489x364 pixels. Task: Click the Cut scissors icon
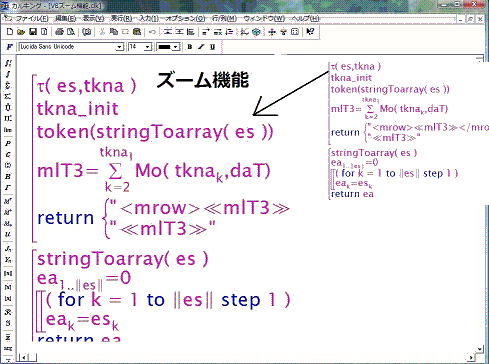(102, 32)
